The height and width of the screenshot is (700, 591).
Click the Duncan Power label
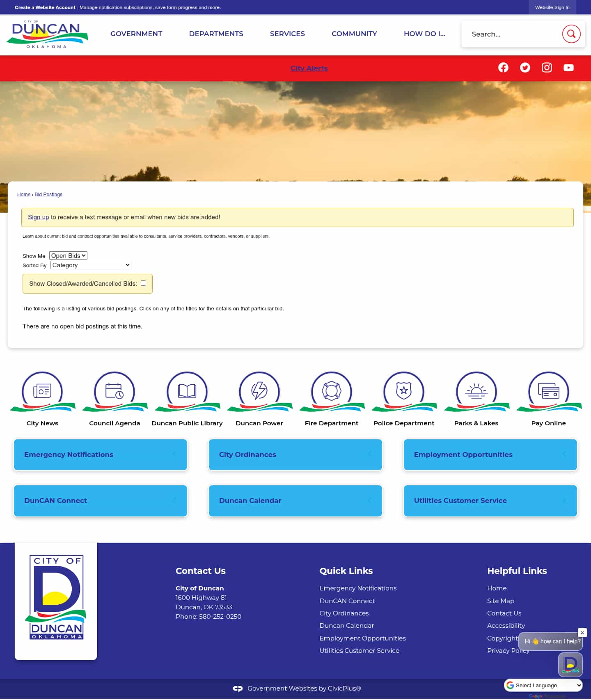(x=259, y=423)
